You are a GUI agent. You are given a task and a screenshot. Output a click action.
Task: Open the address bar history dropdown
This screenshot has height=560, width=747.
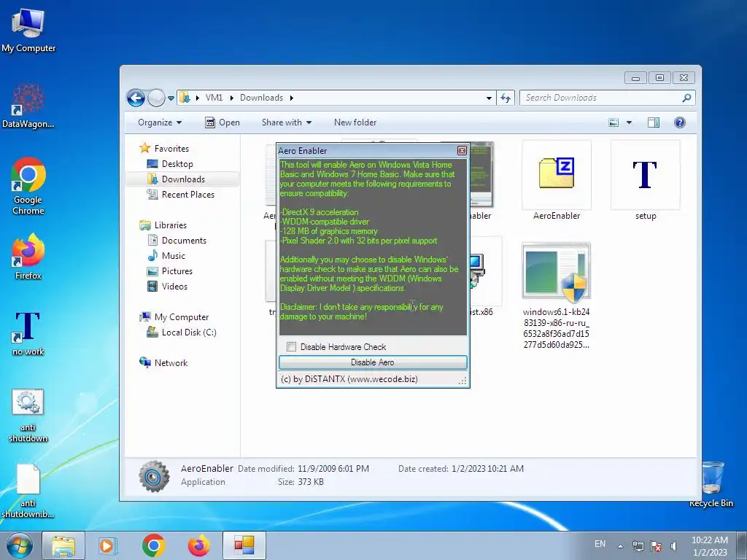click(489, 98)
